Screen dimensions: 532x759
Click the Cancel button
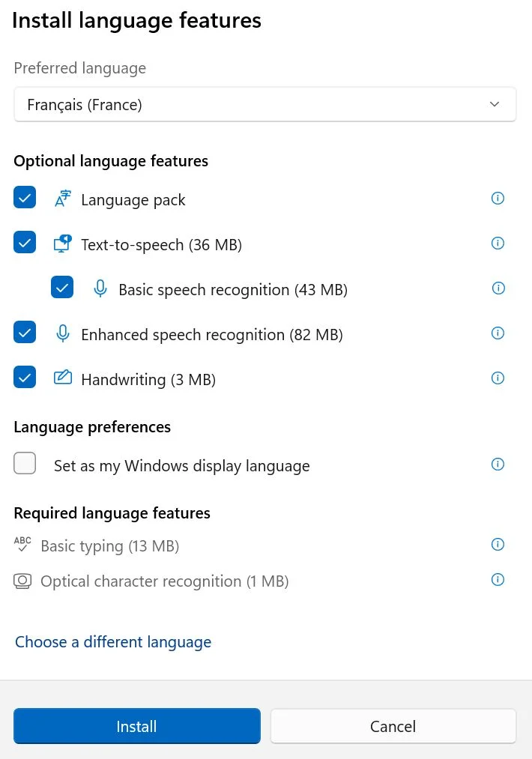point(393,726)
